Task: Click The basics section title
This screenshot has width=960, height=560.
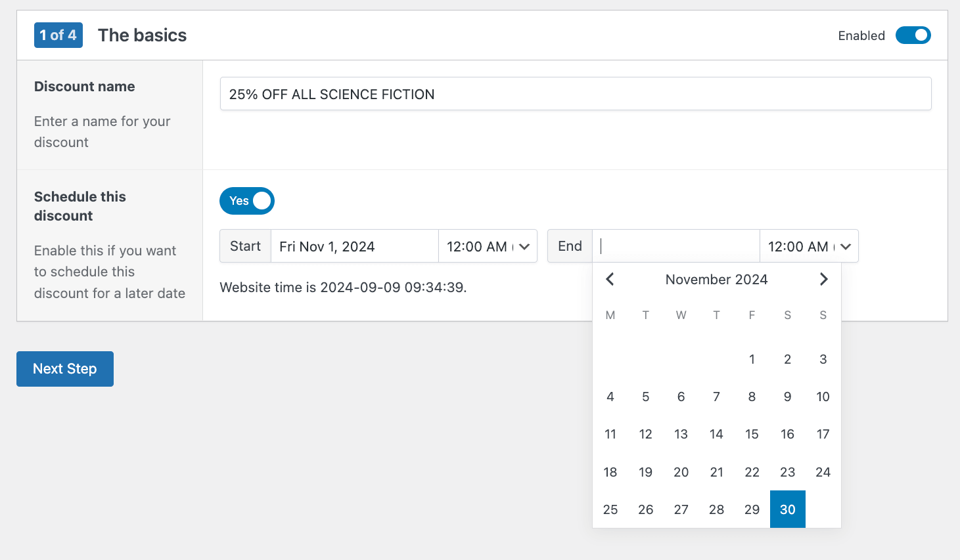Action: pos(142,35)
